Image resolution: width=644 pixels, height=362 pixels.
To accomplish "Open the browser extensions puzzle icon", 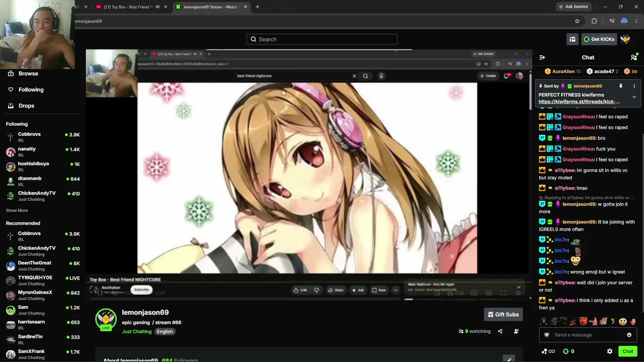I will pyautogui.click(x=594, y=21).
